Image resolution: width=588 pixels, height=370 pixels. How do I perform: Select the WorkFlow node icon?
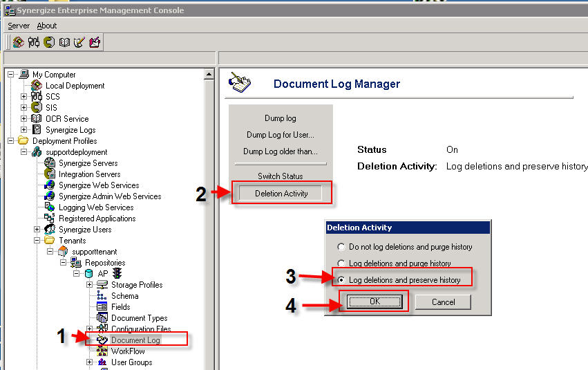coord(102,351)
